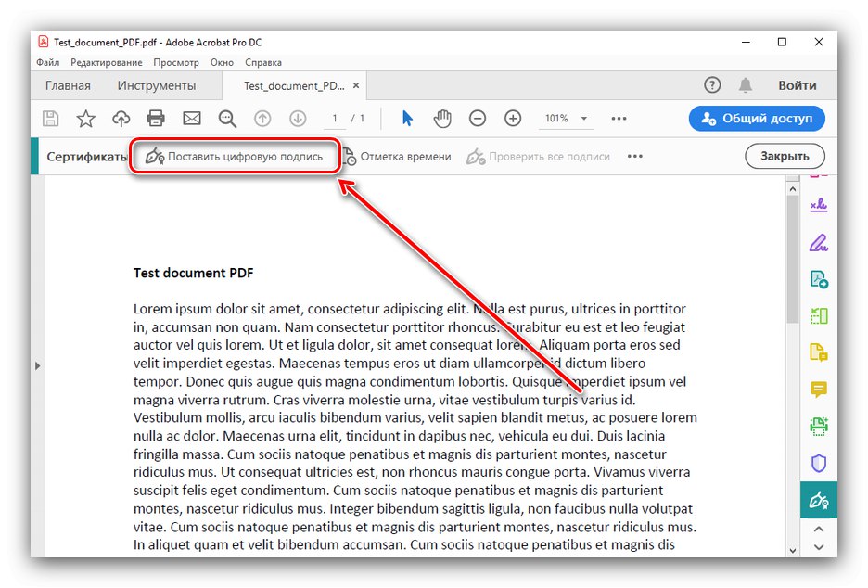Click Отметка времени tool

click(397, 157)
